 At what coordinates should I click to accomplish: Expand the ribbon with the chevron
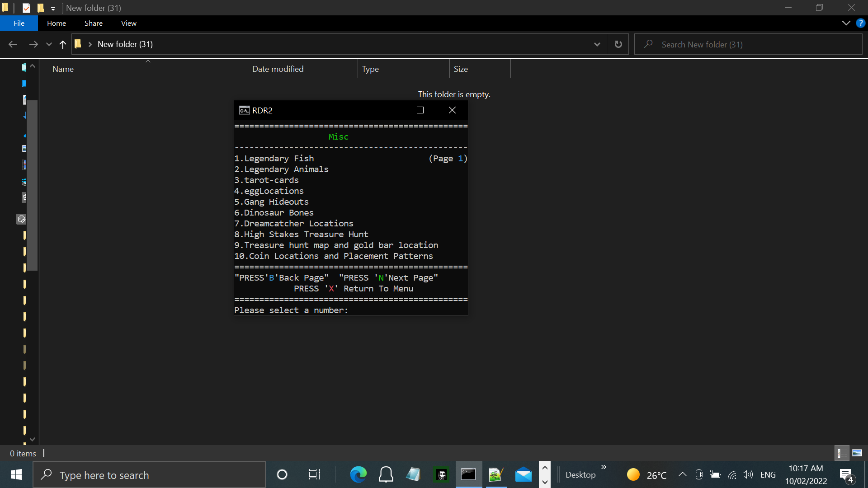846,23
